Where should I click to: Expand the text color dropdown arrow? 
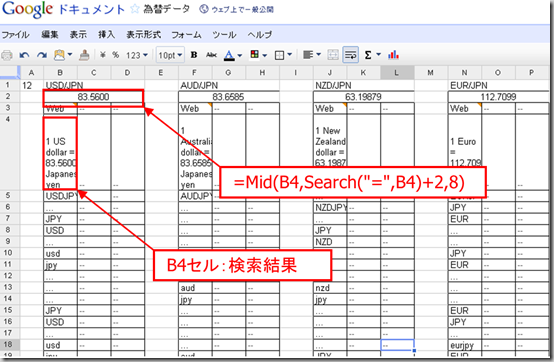(x=240, y=55)
